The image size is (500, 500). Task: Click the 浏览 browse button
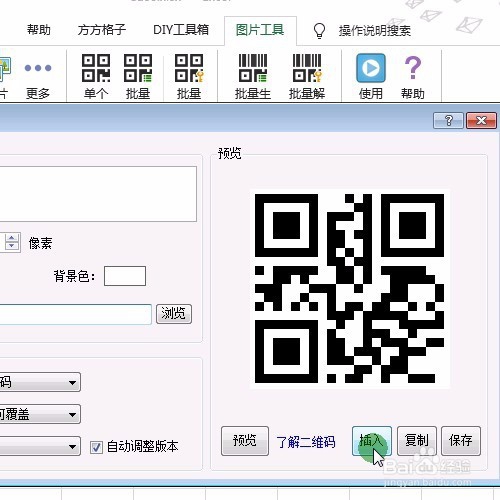click(174, 314)
